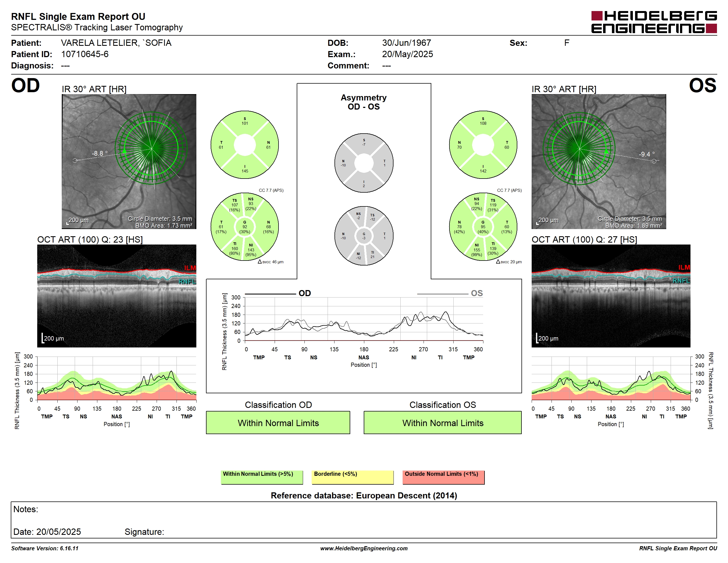728x563 pixels.
Task: Click the OCT ART (100) Q: 23 [HS] heading
Action: [x=90, y=240]
